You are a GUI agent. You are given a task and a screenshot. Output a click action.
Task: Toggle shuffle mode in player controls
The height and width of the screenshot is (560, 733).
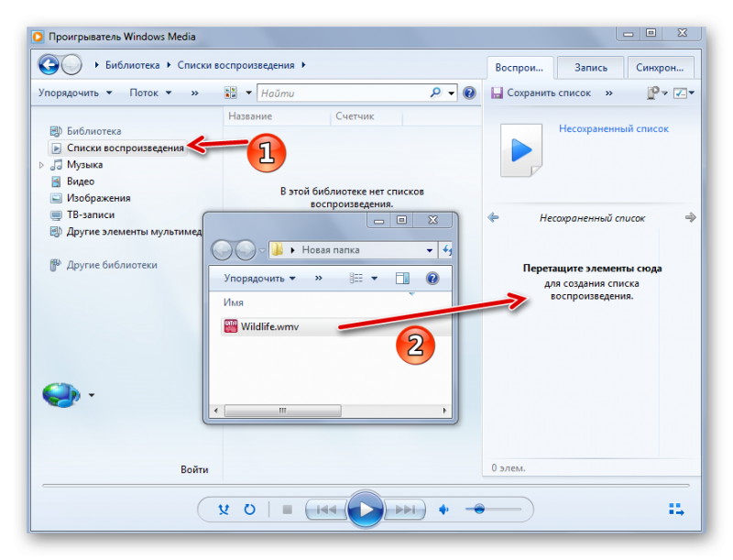tap(224, 510)
